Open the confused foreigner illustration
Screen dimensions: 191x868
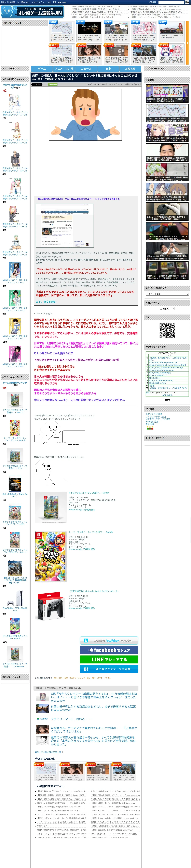85,115
